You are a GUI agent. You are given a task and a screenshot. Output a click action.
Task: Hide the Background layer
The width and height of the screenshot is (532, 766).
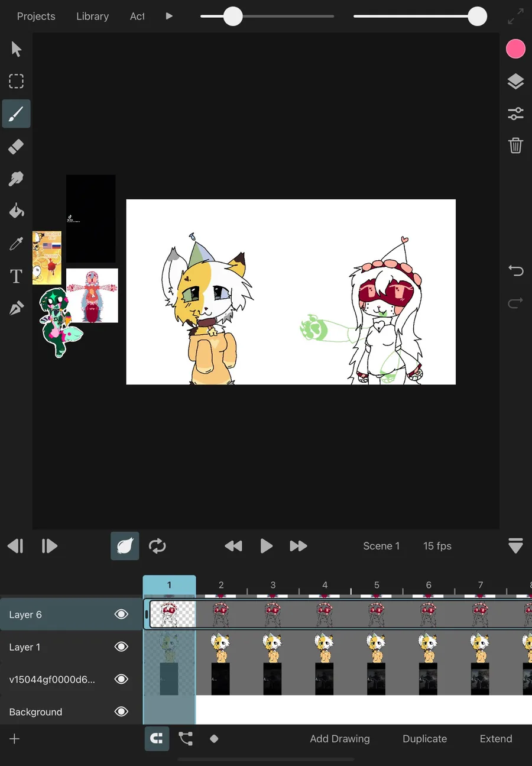(121, 712)
